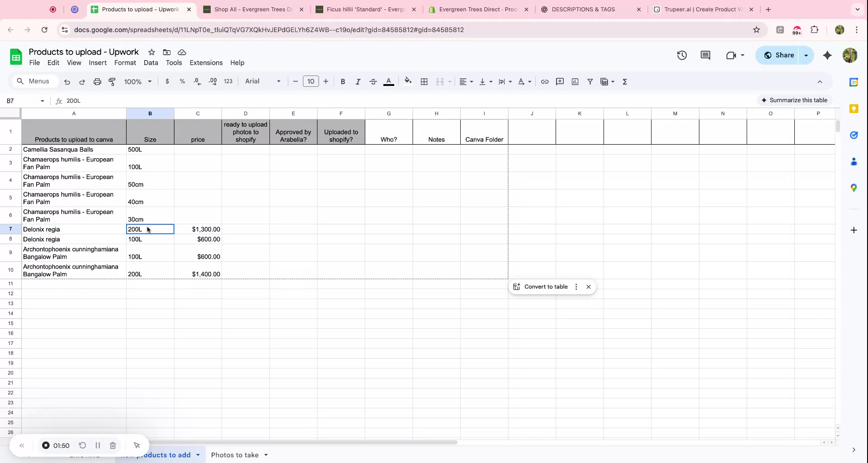Star the spreadsheet next to its title
The image size is (868, 463).
click(151, 52)
